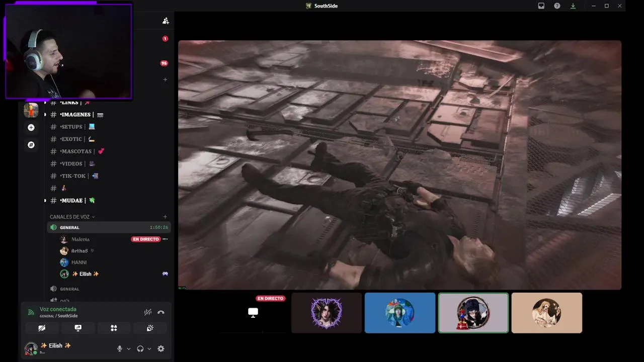Click the SouthSide link in the voice panel
Screen dimensions: 644x362
(x=68, y=316)
